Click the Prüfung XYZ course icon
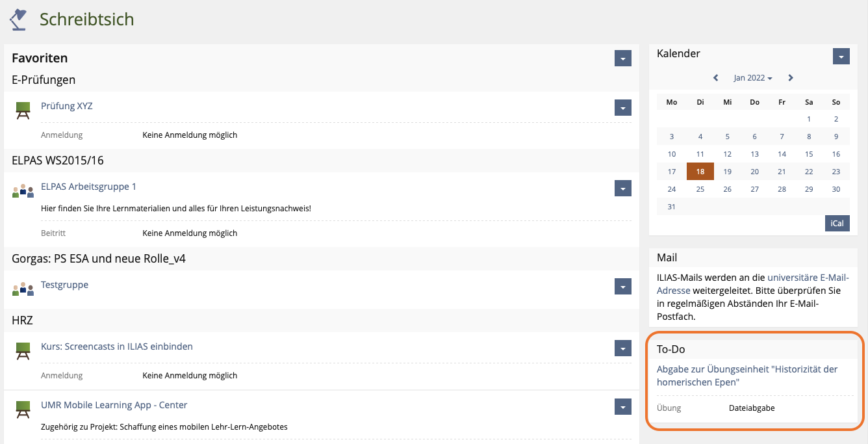 point(23,111)
